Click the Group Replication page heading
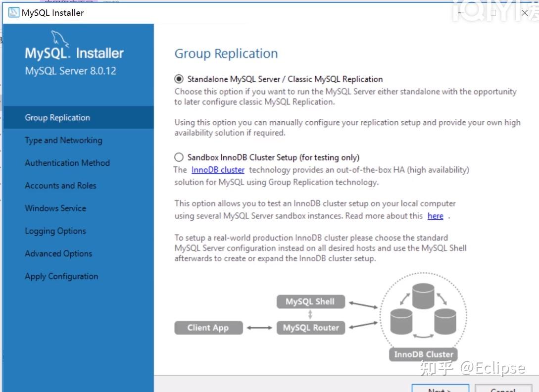 [x=226, y=53]
